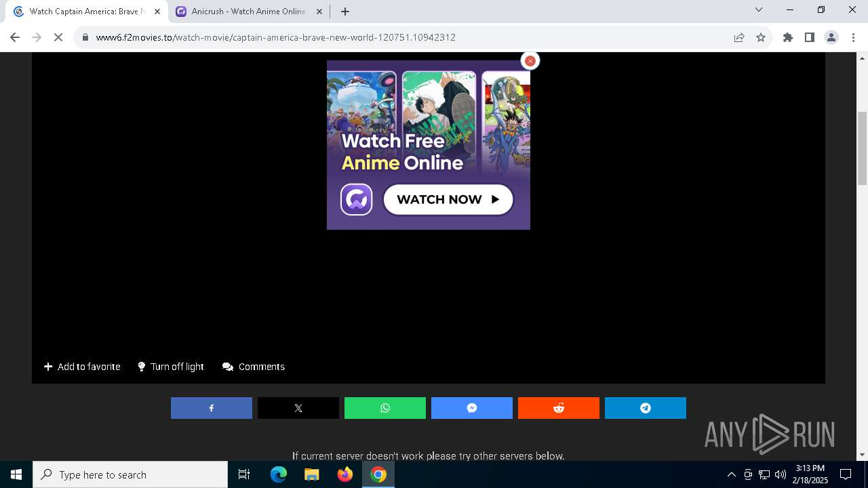Share on Reddit
Screen dimensions: 868x488
[x=559, y=408]
